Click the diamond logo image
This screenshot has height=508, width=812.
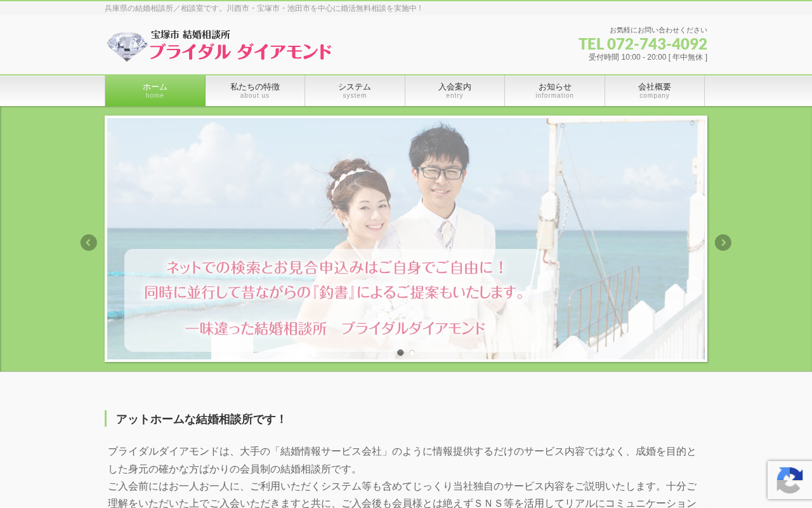[127, 47]
